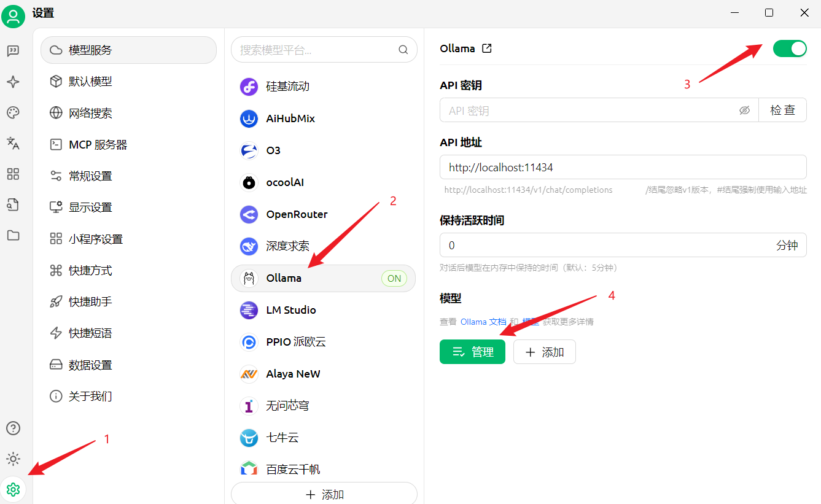821x504 pixels.
Task: Open the chat assistant sidebar icon
Action: coord(13,51)
